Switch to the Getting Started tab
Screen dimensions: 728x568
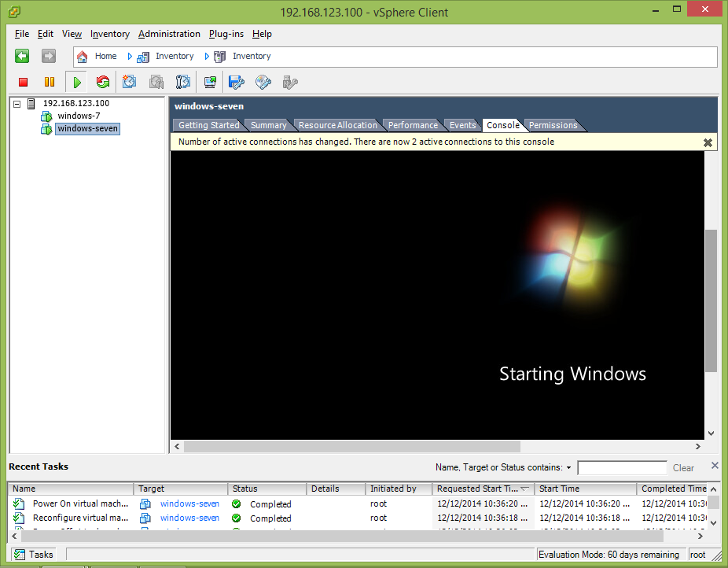209,125
